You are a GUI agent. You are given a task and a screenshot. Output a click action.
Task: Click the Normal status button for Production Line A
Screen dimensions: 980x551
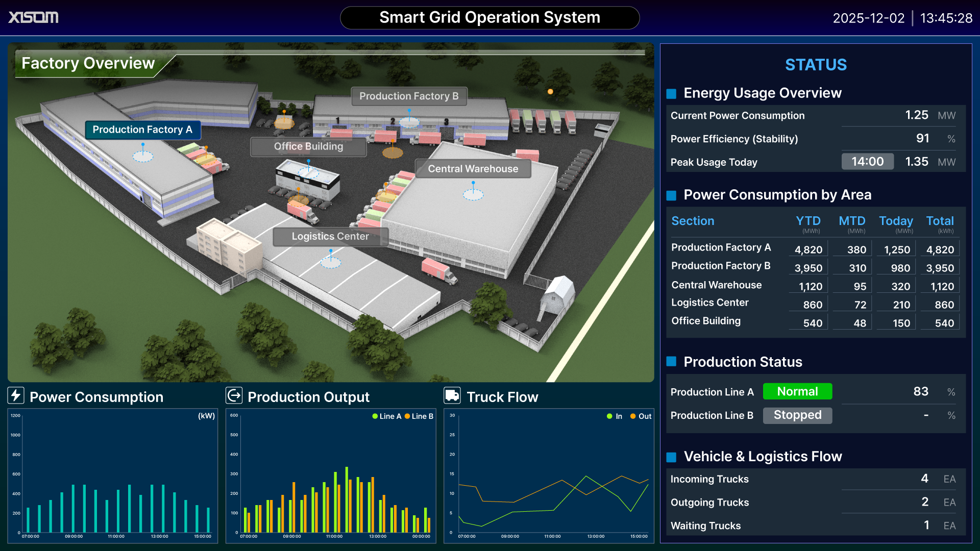tap(797, 391)
